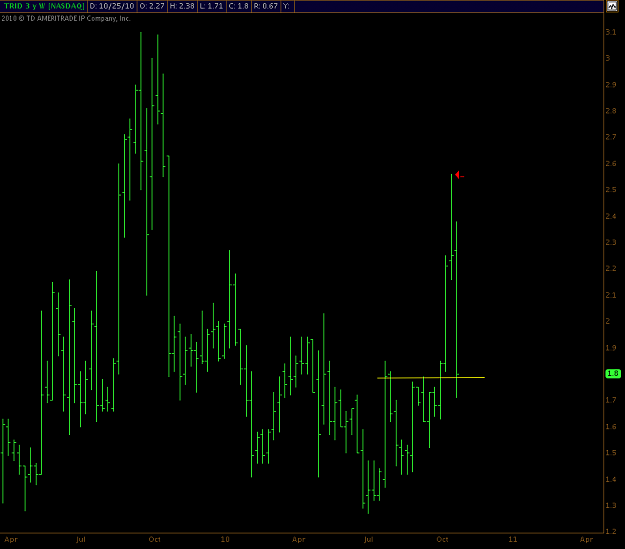Select the date field D: 10/25/10

click(112, 6)
